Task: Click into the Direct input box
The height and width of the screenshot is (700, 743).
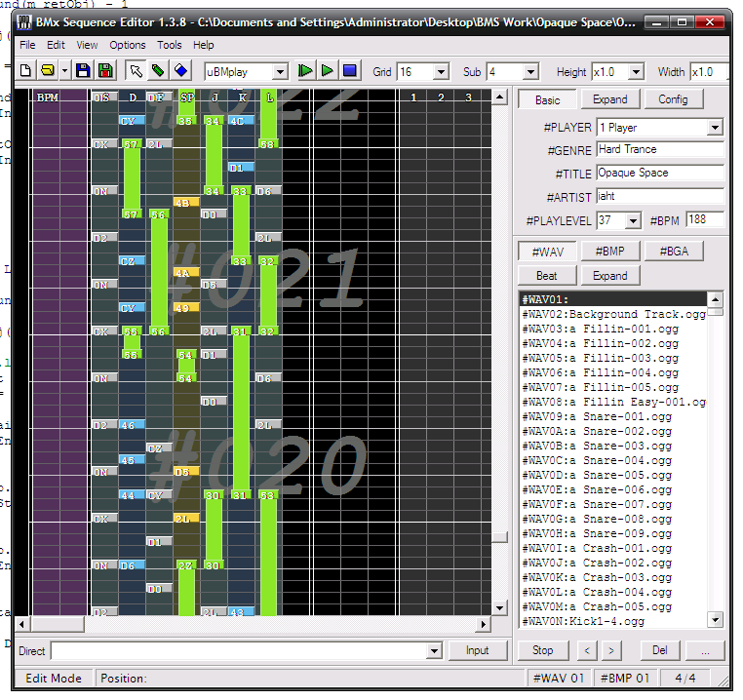Action: pos(240,650)
